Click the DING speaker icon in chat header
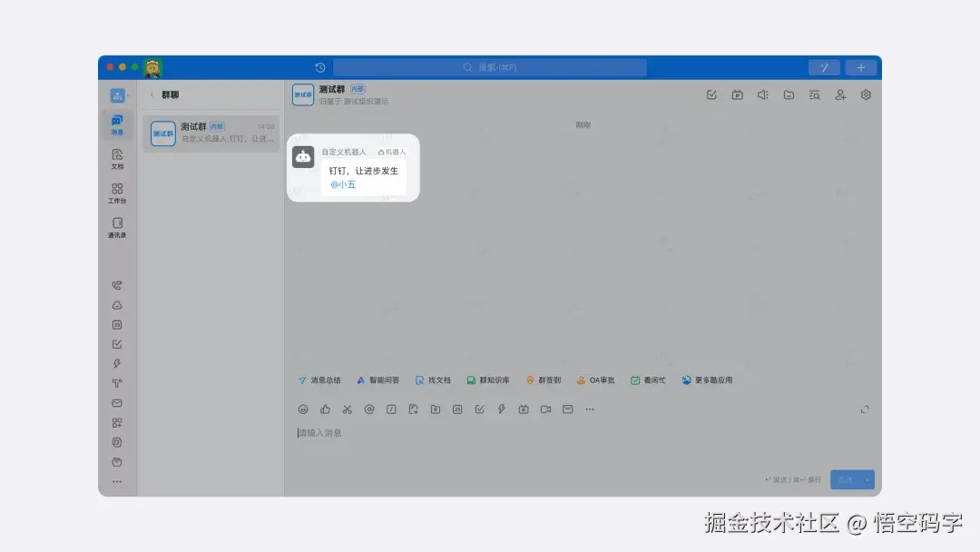The width and height of the screenshot is (980, 552). (x=762, y=94)
